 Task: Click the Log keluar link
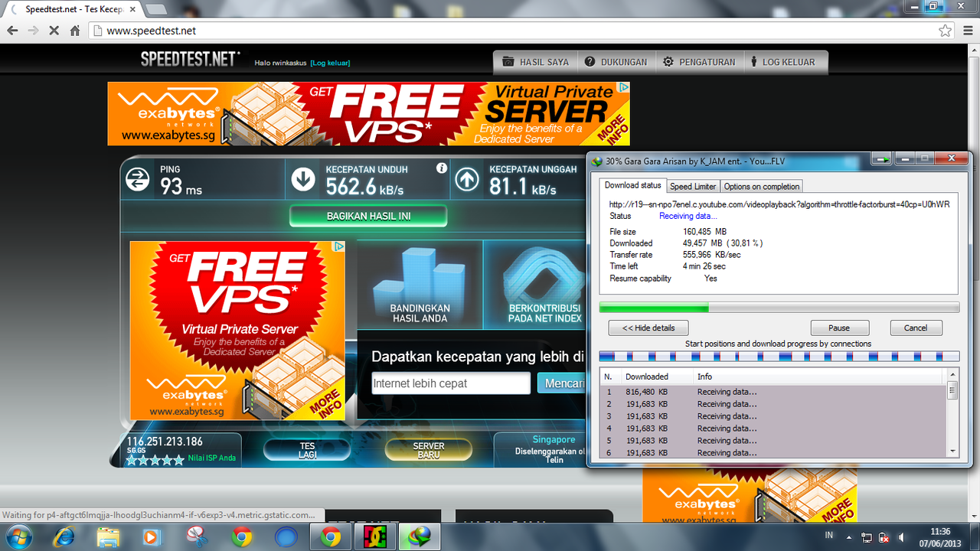coord(330,63)
